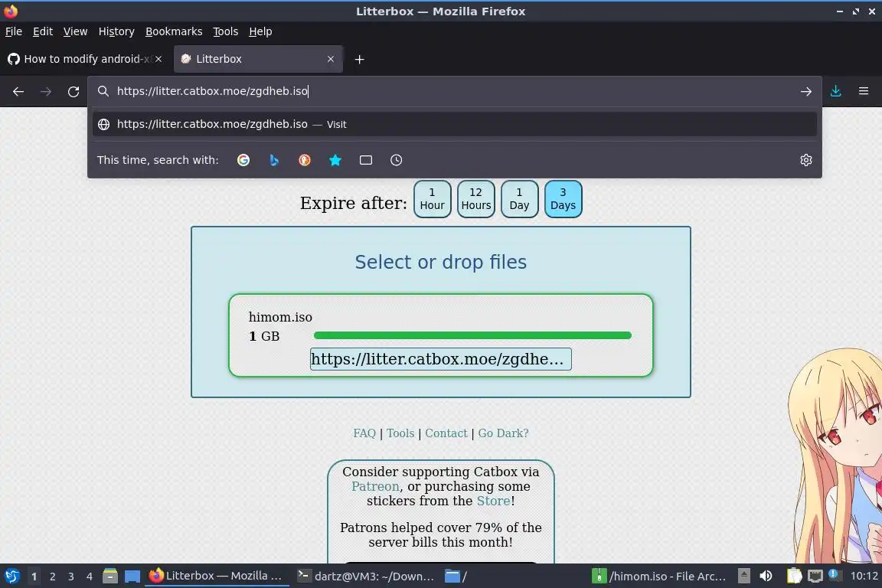Open the Firefox downloads panel
Viewport: 882px width, 588px height.
(836, 91)
